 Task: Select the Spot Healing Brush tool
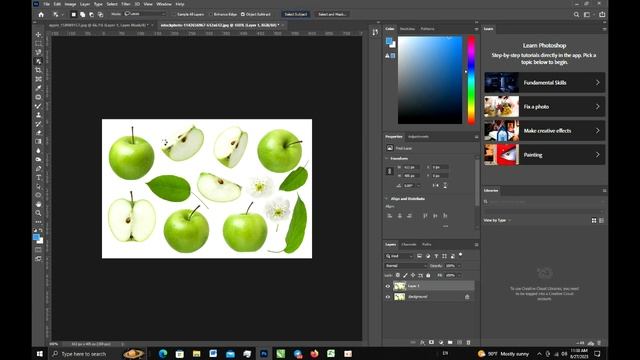(x=38, y=97)
